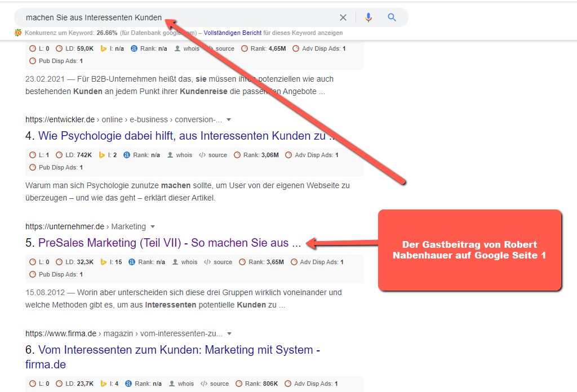The height and width of the screenshot is (392, 577).
Task: Click the blue magnifier search icon
Action: [392, 17]
